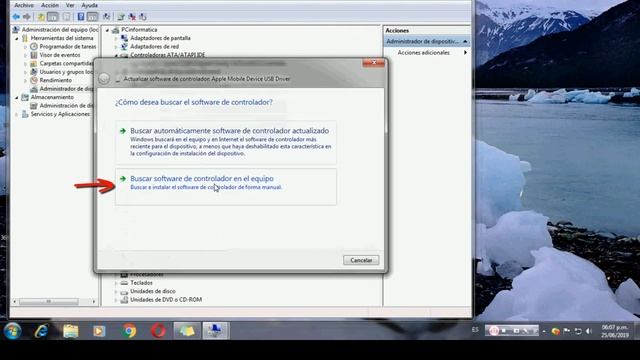Select Adaptadores de red in device list
This screenshot has height=360, width=640.
[154, 47]
